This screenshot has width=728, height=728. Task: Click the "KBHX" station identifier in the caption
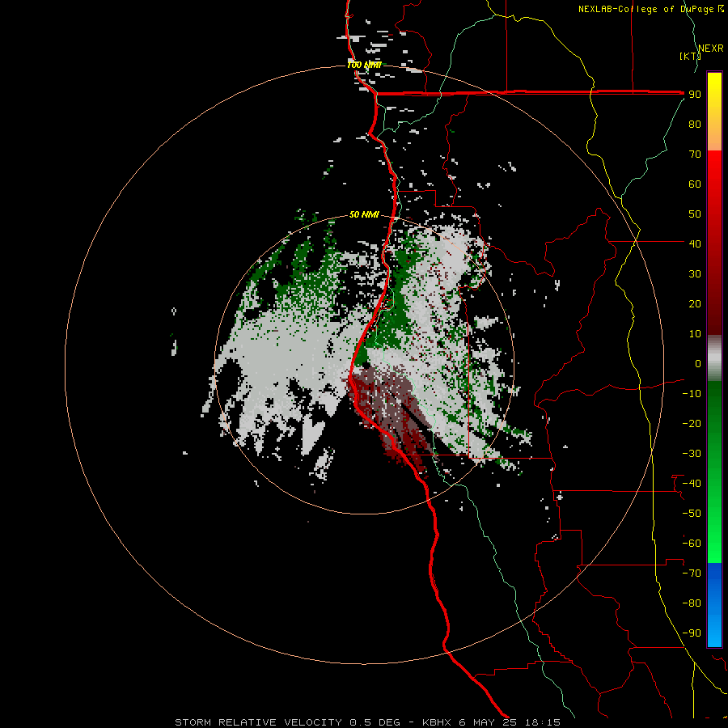click(437, 722)
